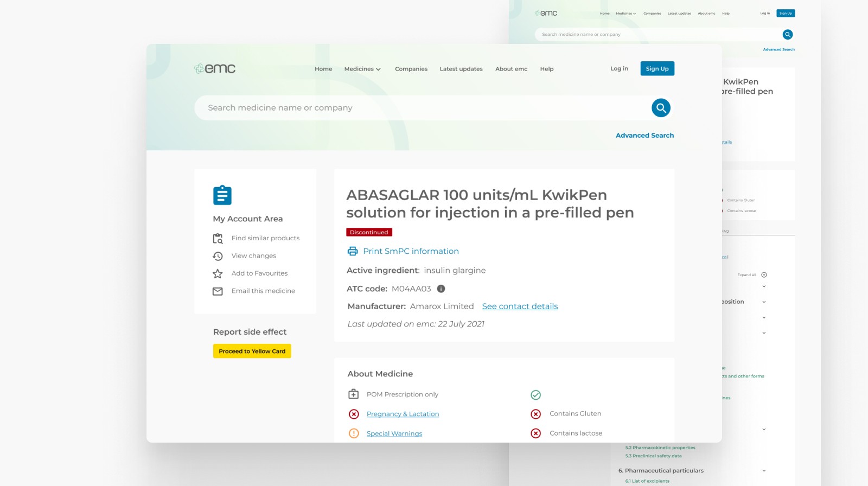
Task: Click the green checkmark icon under About Medicine
Action: 535,395
